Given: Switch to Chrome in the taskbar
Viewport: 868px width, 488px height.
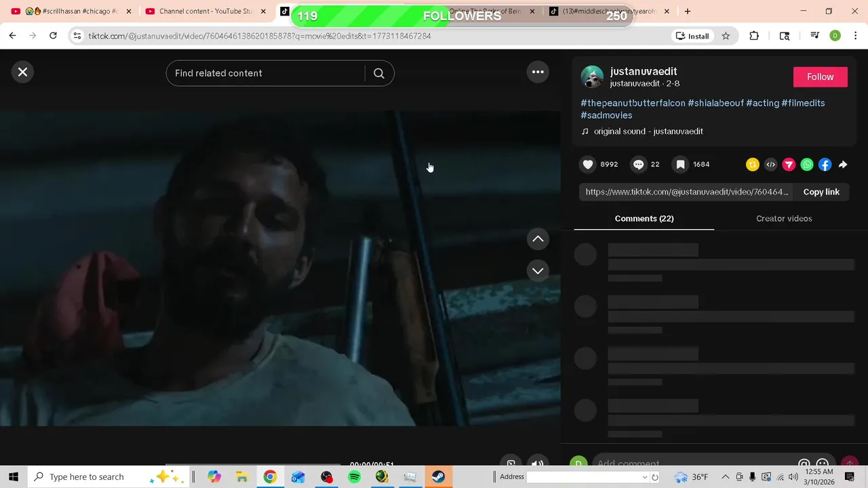Looking at the screenshot, I should click(270, 476).
